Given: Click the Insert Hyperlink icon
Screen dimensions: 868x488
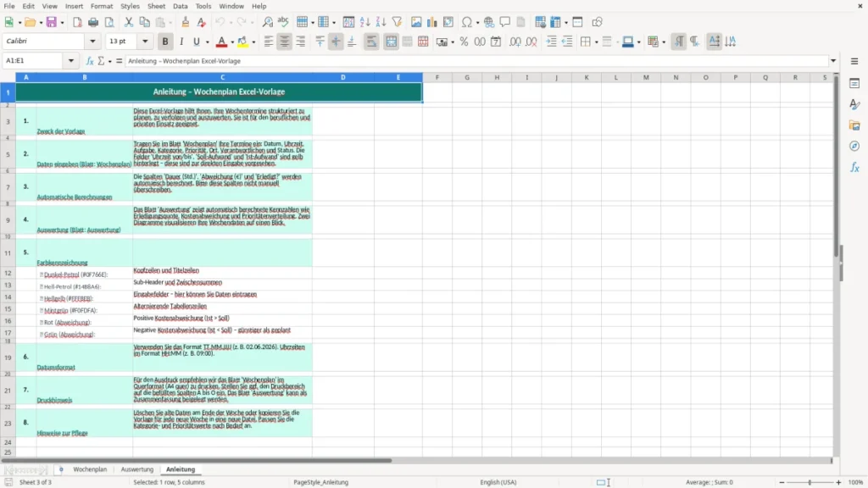Looking at the screenshot, I should [489, 22].
